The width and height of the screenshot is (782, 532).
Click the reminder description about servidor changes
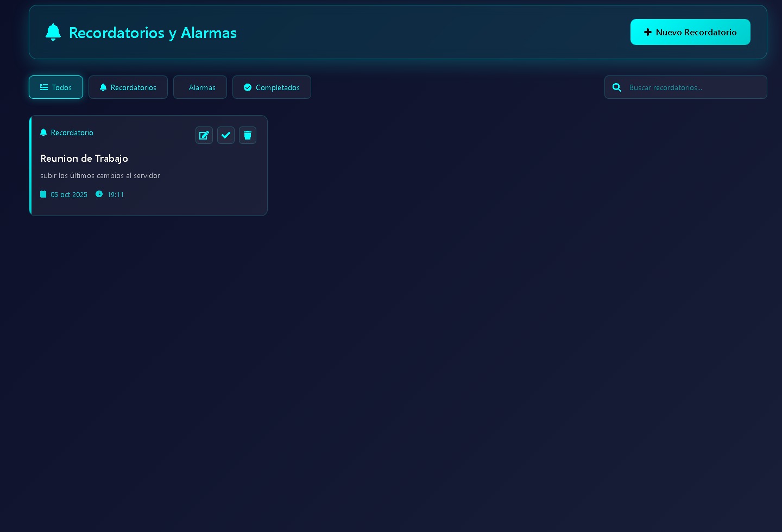tap(100, 175)
